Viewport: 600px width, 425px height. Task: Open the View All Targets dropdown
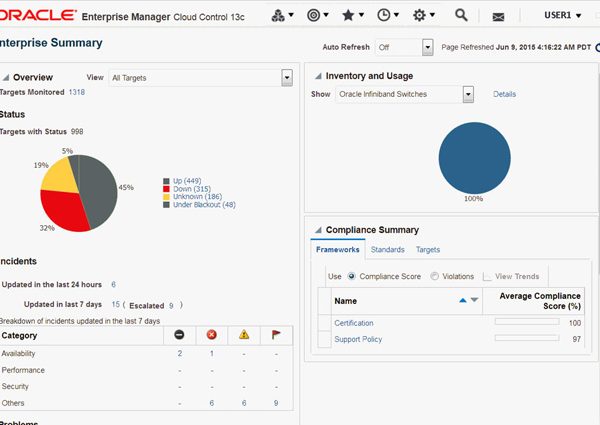point(287,78)
